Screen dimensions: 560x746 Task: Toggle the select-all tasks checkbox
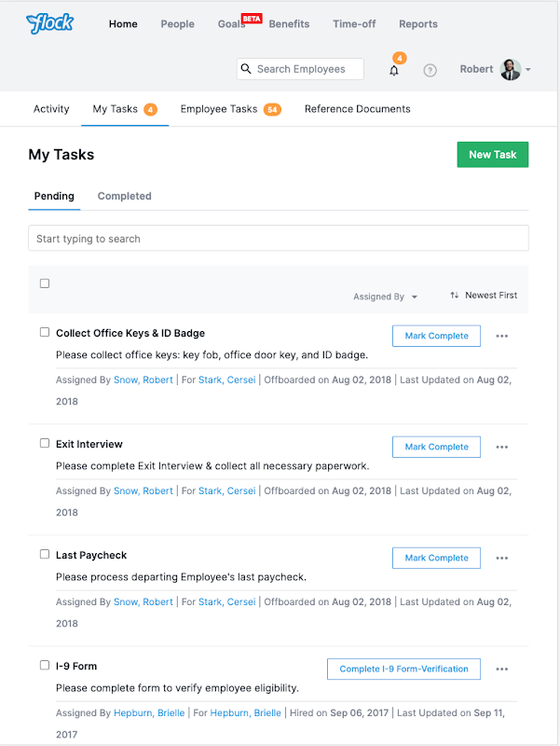click(x=45, y=283)
